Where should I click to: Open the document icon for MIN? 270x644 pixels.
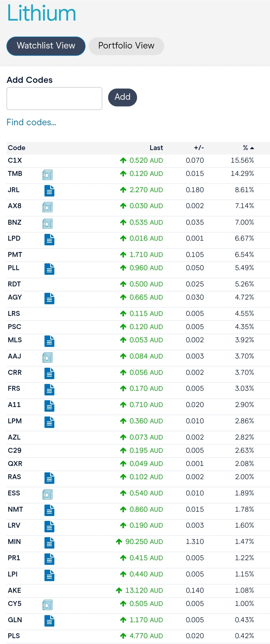tap(49, 543)
